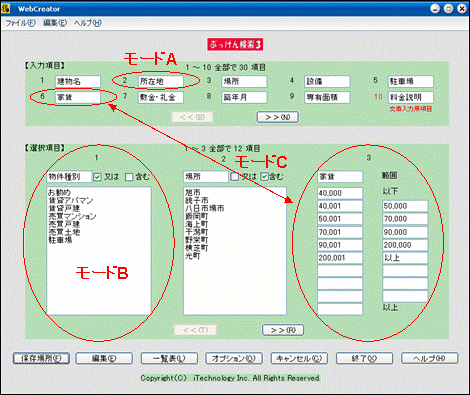Click input field 1 containing 建物名
This screenshot has height=395, width=470.
(x=78, y=81)
